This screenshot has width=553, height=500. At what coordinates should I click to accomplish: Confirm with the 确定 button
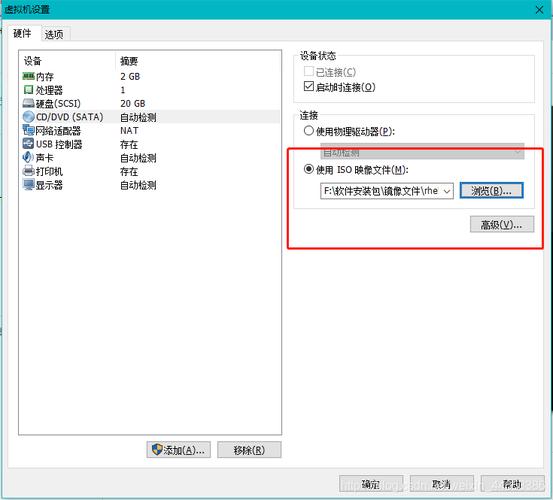pos(371,484)
